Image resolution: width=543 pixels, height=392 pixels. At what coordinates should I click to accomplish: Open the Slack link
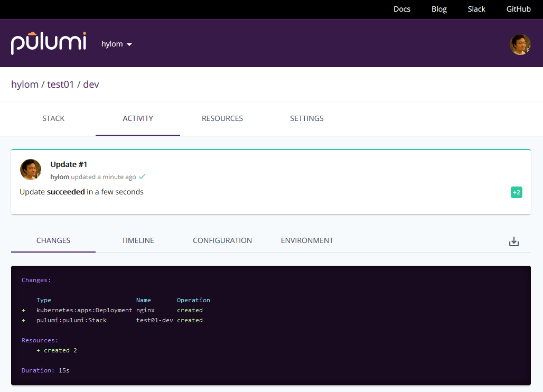click(476, 10)
